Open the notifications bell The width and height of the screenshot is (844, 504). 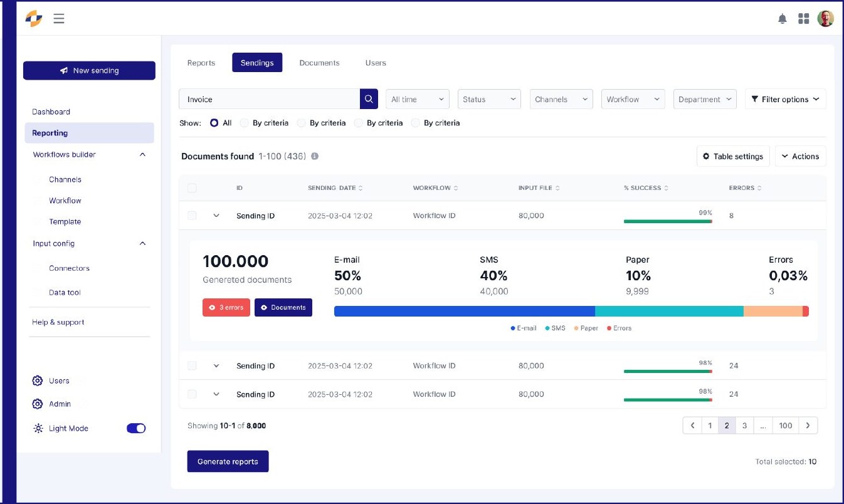coord(783,19)
